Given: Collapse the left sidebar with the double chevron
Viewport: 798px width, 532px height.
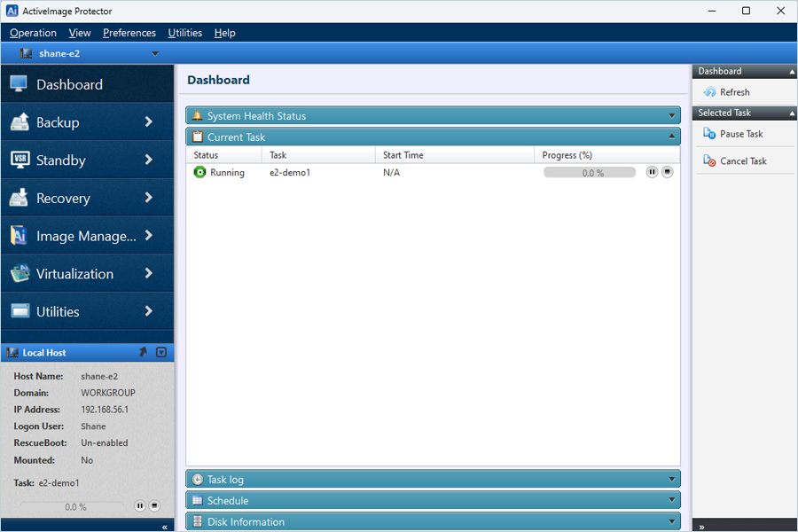Looking at the screenshot, I should point(164,527).
